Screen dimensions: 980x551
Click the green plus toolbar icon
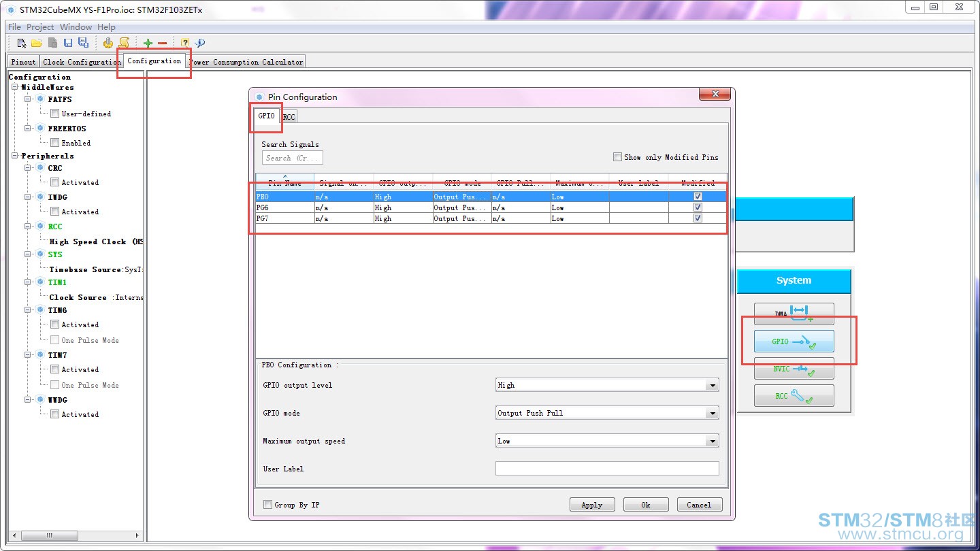(x=148, y=43)
